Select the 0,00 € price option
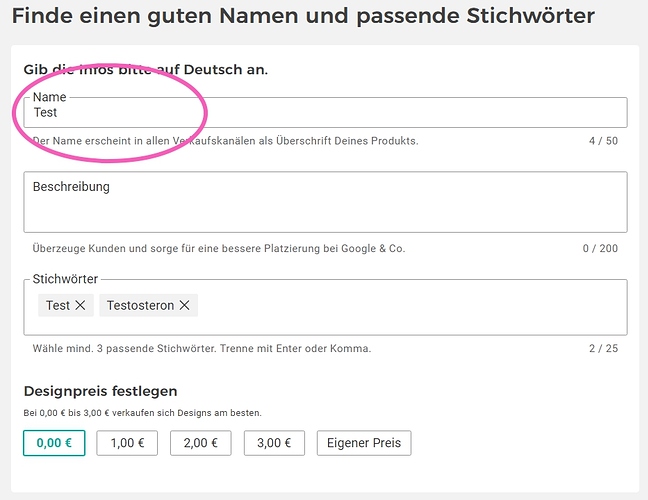Image resolution: width=648 pixels, height=500 pixels. [x=54, y=443]
